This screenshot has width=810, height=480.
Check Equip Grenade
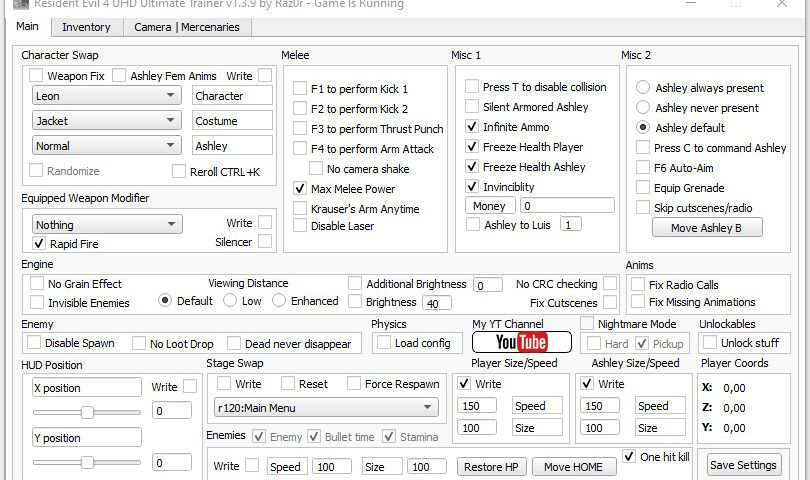[643, 187]
